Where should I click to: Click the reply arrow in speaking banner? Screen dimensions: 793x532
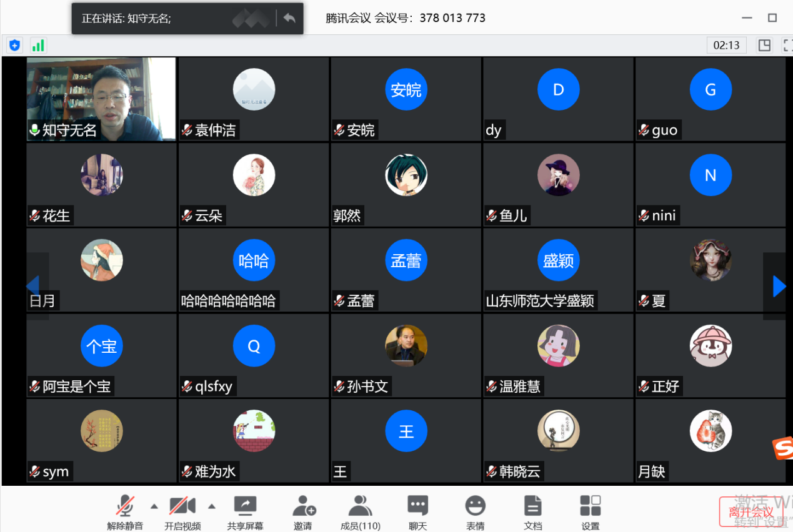coord(289,18)
